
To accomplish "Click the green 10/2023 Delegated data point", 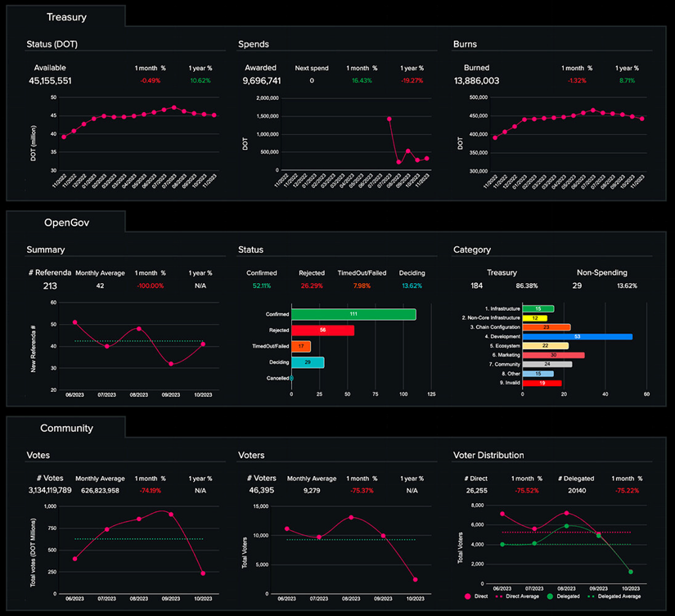I will (x=631, y=572).
